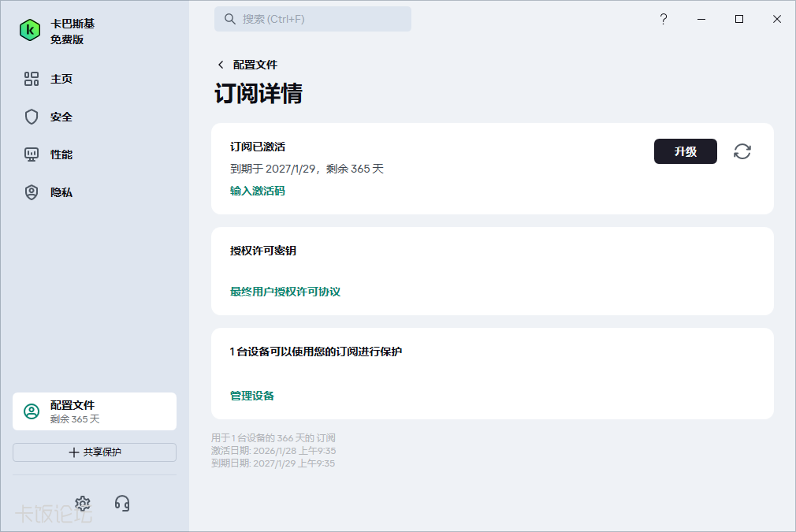Click the 性能 performance monitor icon

click(32, 154)
